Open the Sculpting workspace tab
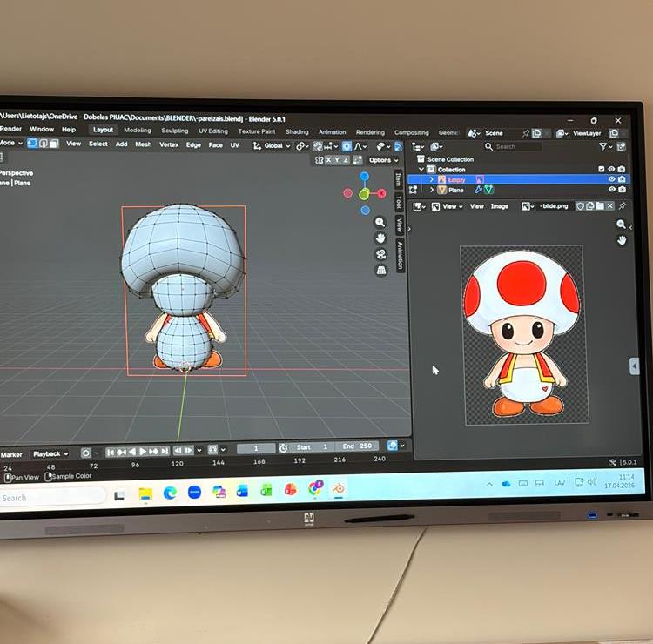653x644 pixels. (x=174, y=131)
